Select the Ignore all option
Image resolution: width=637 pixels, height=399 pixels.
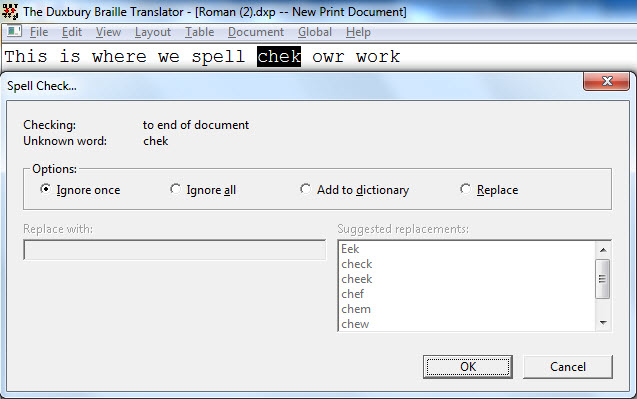(x=203, y=190)
